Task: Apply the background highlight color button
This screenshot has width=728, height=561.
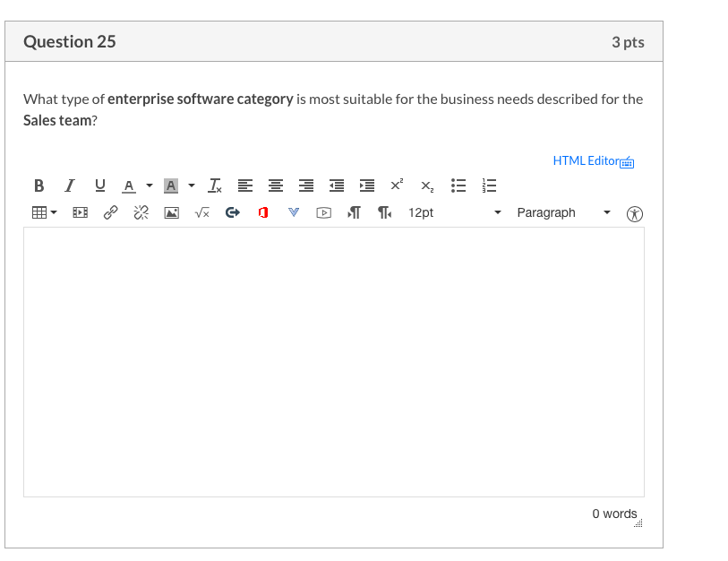Action: tap(171, 186)
